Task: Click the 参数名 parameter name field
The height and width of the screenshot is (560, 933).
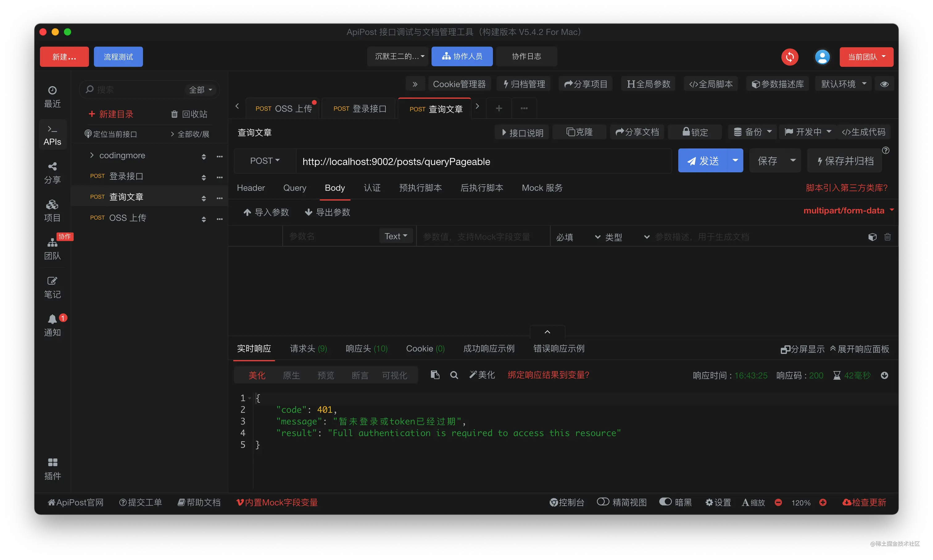Action: (x=331, y=236)
